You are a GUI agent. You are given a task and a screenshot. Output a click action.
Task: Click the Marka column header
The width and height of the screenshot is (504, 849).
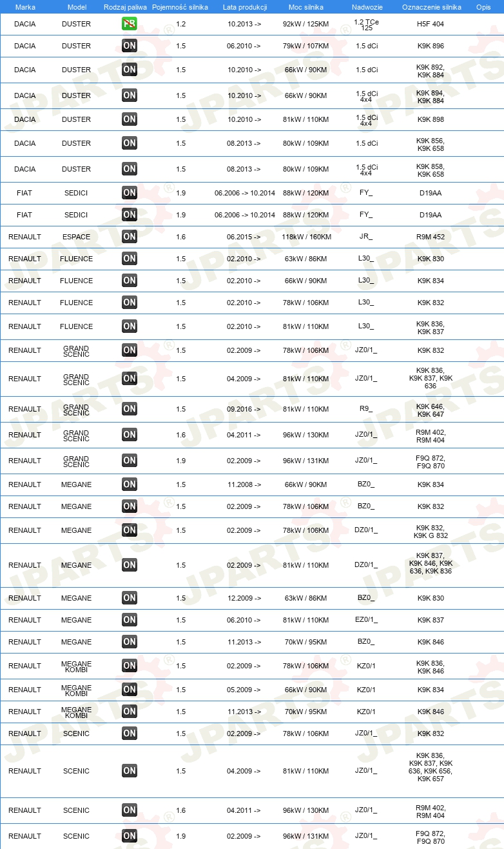tap(25, 7)
